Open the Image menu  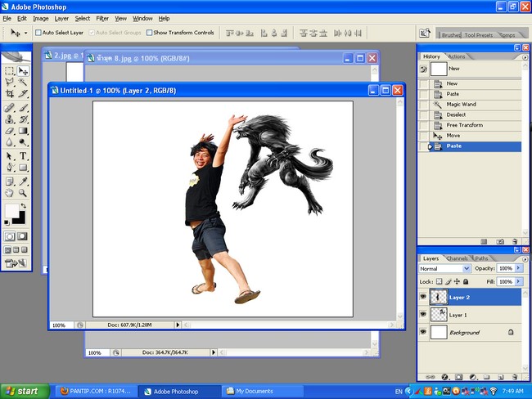pos(41,19)
